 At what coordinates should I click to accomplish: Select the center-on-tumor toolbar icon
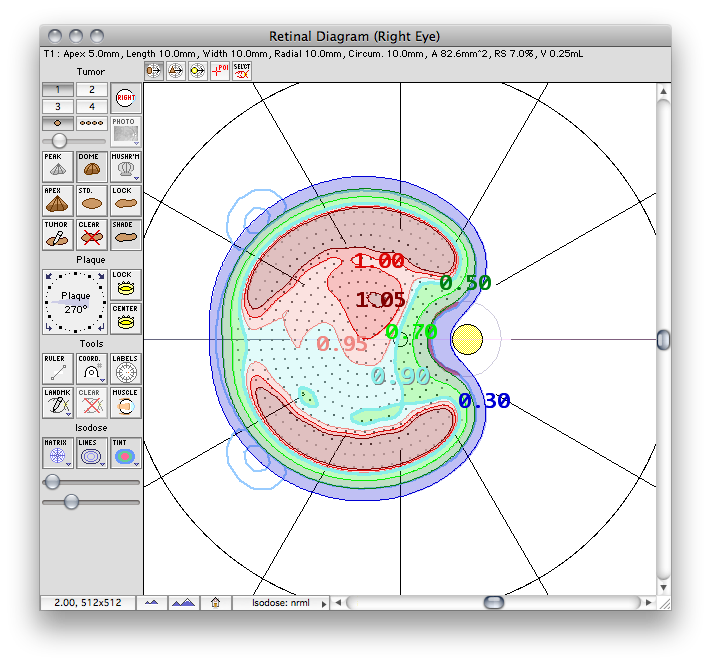point(154,71)
